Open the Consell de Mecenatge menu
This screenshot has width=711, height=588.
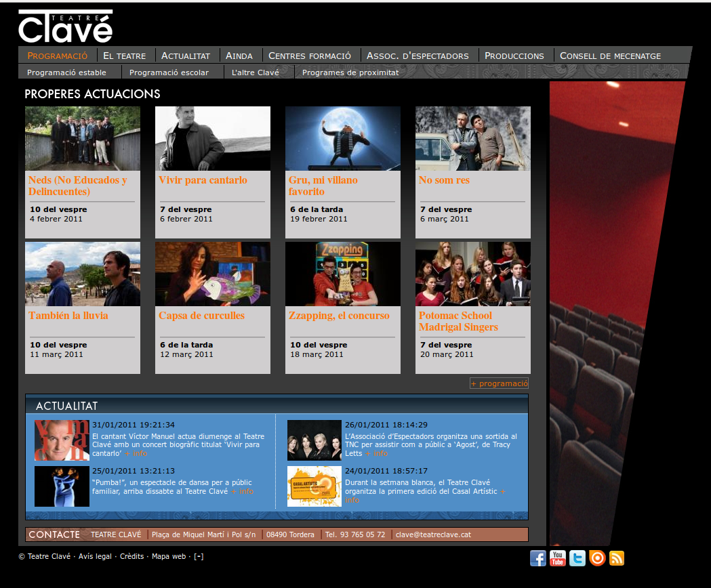click(x=610, y=56)
